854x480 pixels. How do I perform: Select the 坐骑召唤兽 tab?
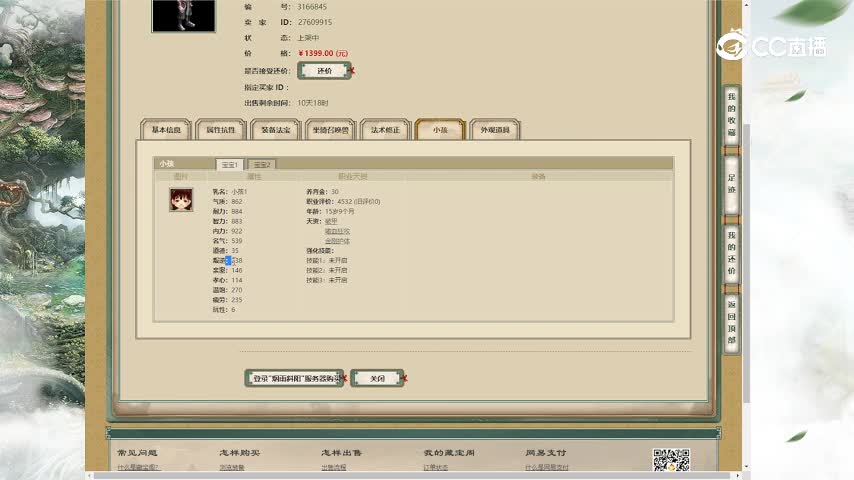click(x=331, y=130)
